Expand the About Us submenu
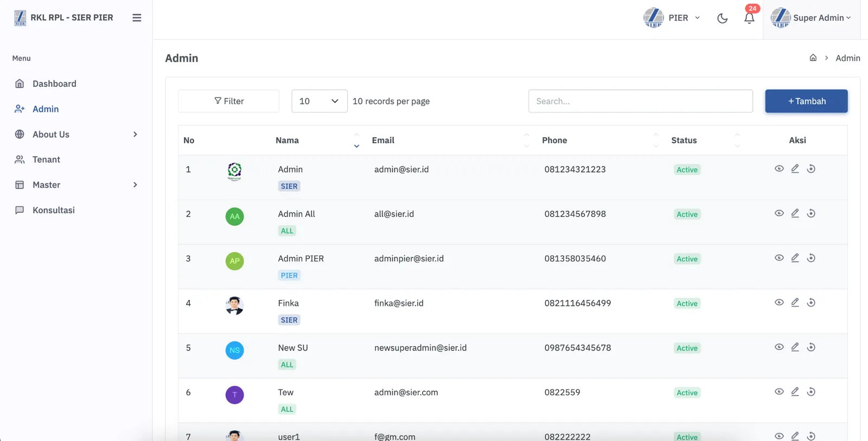The width and height of the screenshot is (868, 441). [x=76, y=135]
